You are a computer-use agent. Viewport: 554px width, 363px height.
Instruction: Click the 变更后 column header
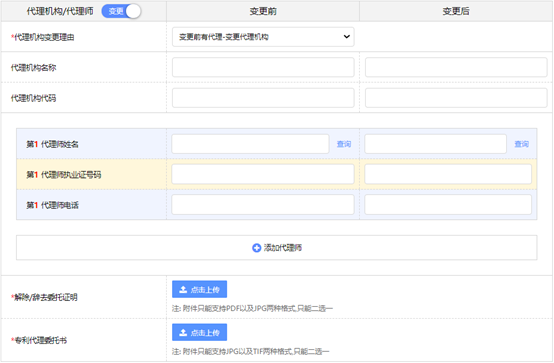[456, 11]
